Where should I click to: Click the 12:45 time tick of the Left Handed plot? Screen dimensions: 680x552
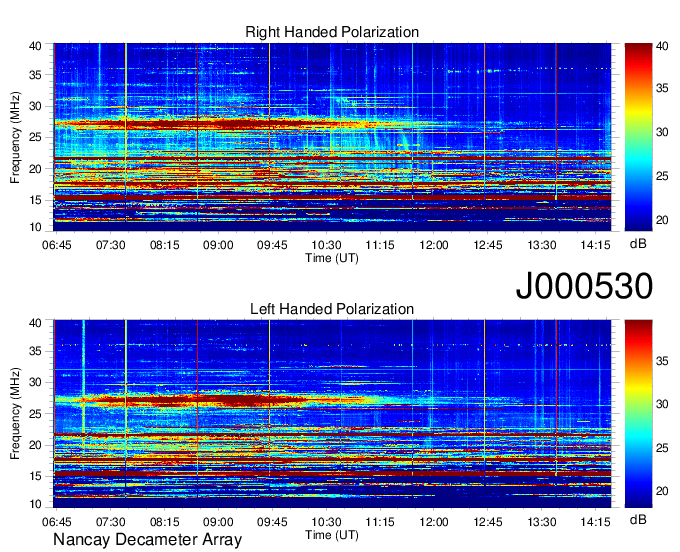[x=487, y=522]
